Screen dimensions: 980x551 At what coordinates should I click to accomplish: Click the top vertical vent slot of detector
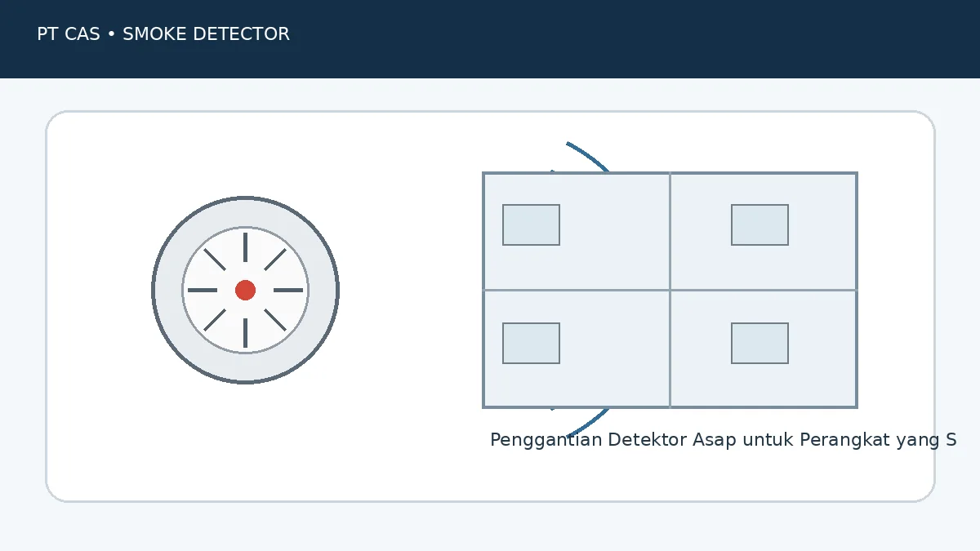point(245,247)
